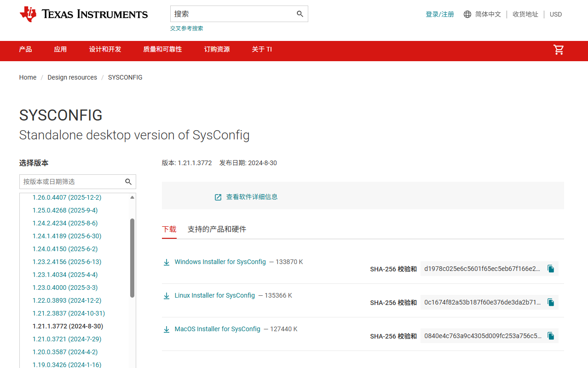Select version 1.21.2.3837 (2024-10-31)
This screenshot has width=588, height=368.
(69, 313)
